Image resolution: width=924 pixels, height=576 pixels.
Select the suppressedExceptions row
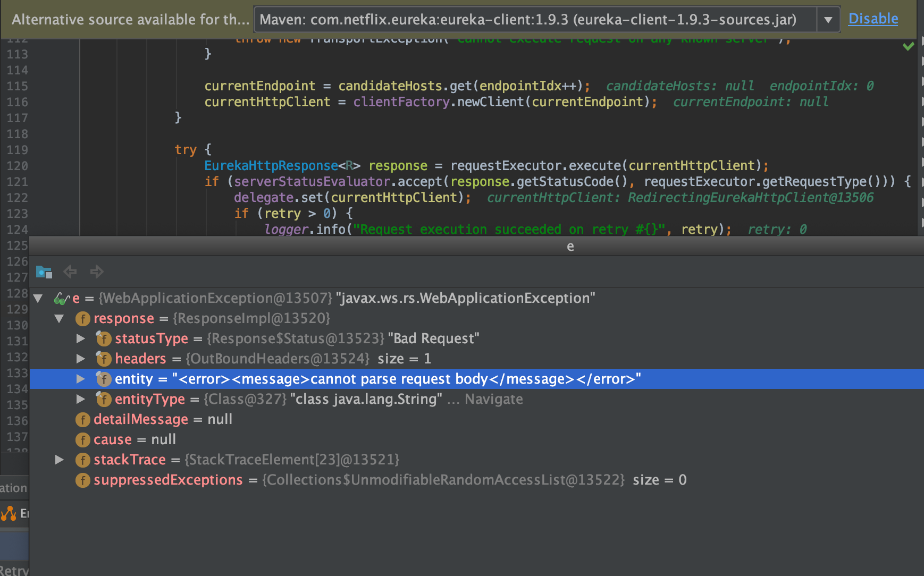pos(476,480)
